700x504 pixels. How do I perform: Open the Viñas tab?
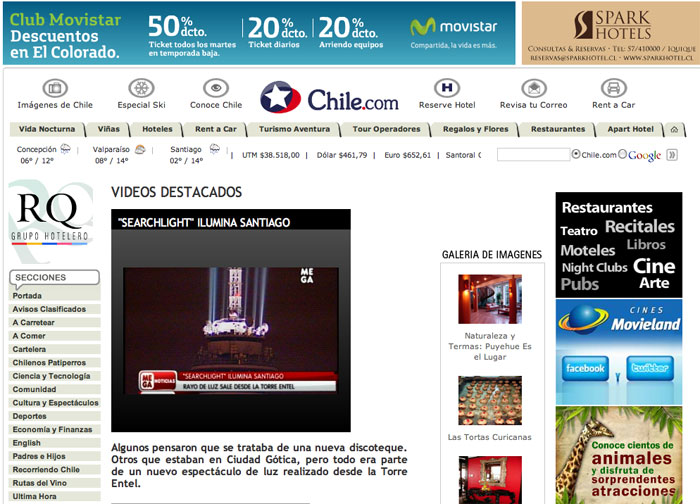tap(108, 129)
